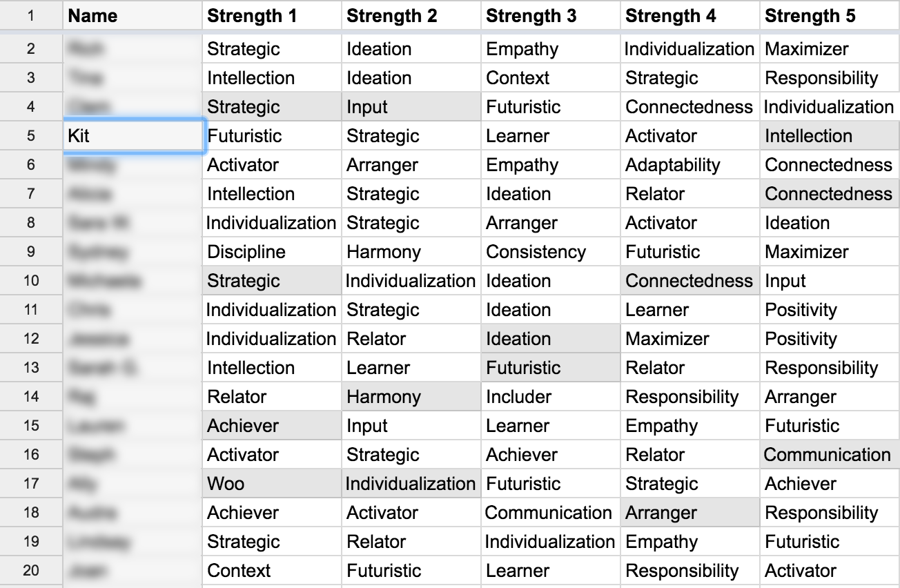Click the Discipline cell in row 9
The height and width of the screenshot is (588, 900).
pyautogui.click(x=273, y=252)
